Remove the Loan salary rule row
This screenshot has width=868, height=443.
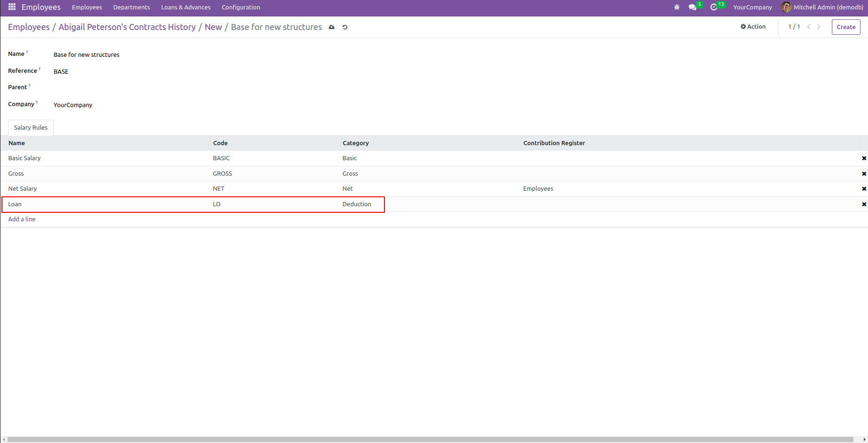pos(864,204)
